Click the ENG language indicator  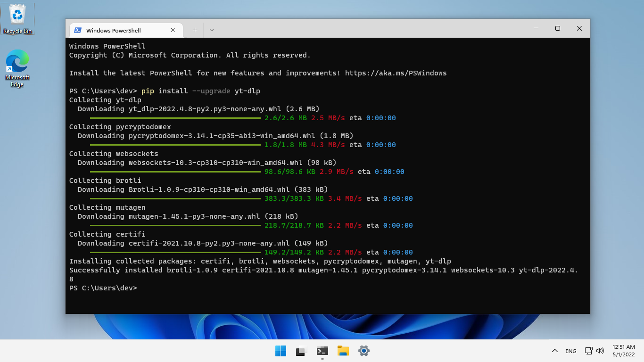pyautogui.click(x=571, y=351)
